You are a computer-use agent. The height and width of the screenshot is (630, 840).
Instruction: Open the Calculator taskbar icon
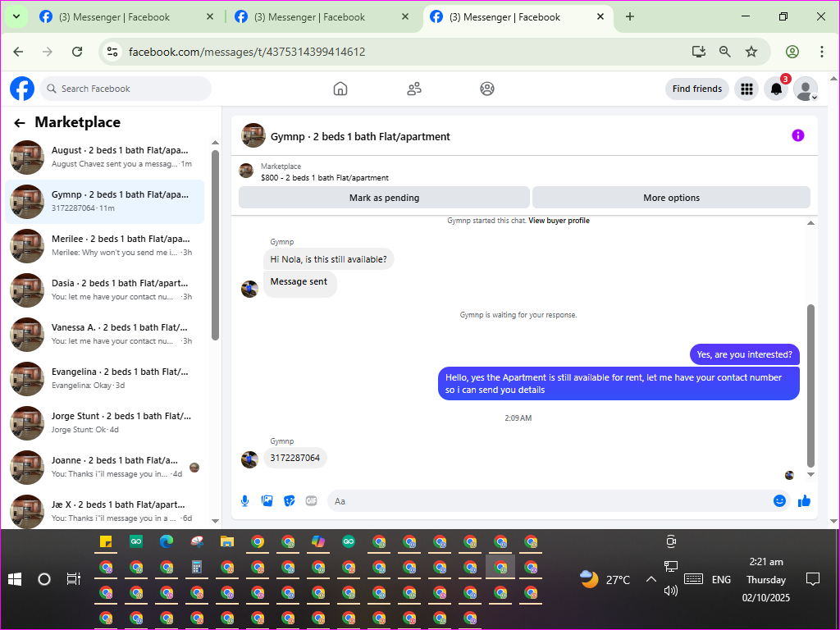(197, 568)
